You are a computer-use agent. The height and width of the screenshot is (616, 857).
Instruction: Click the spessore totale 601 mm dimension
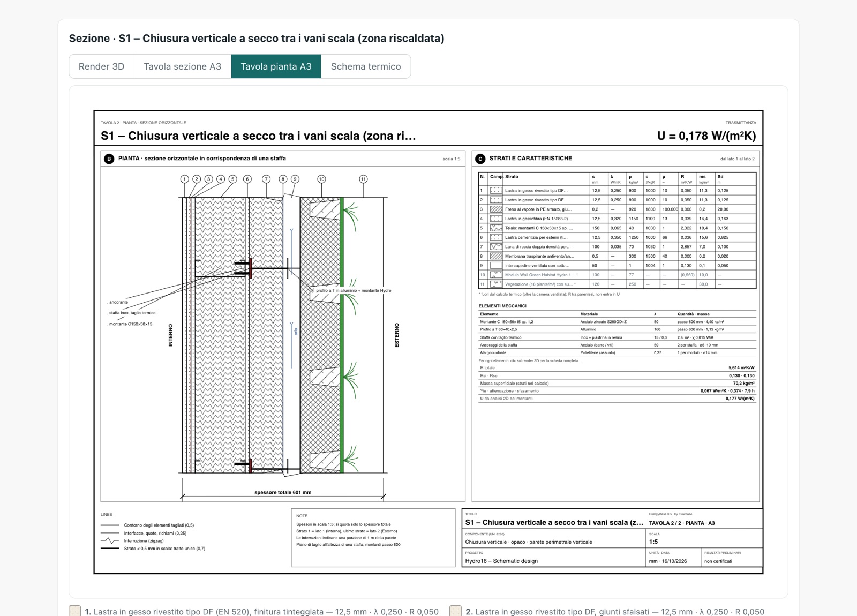click(x=283, y=492)
